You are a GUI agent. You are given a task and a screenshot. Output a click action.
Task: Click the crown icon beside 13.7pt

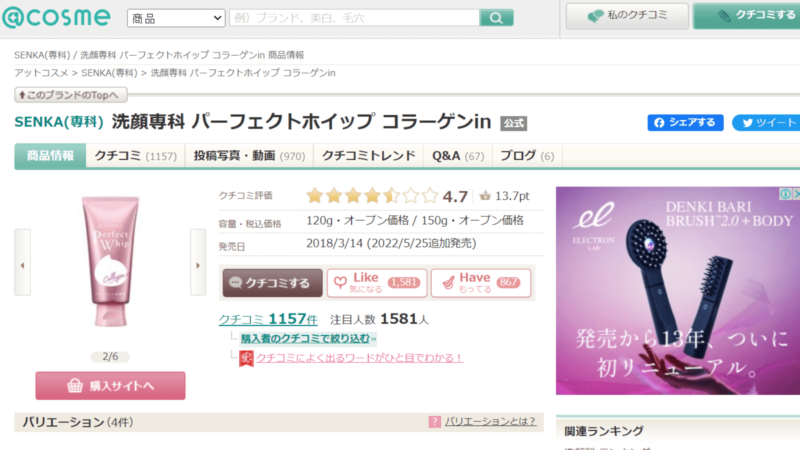485,196
